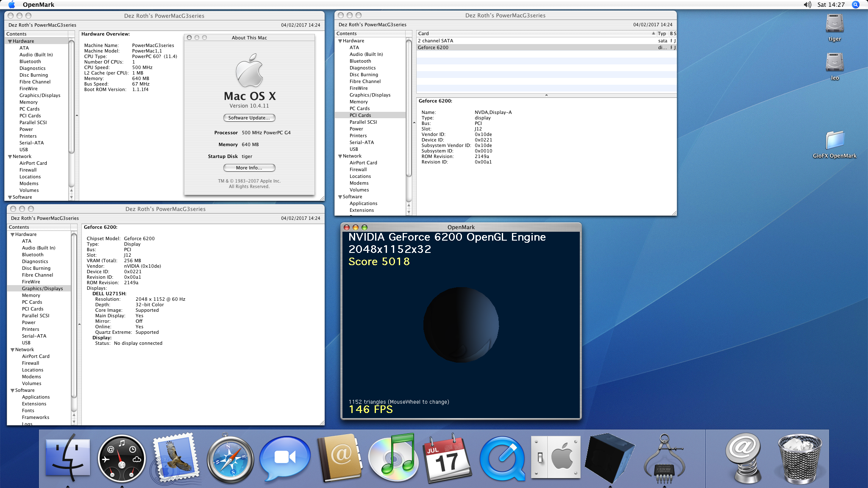Select Extensions in bottom-left profiler window

(34, 404)
